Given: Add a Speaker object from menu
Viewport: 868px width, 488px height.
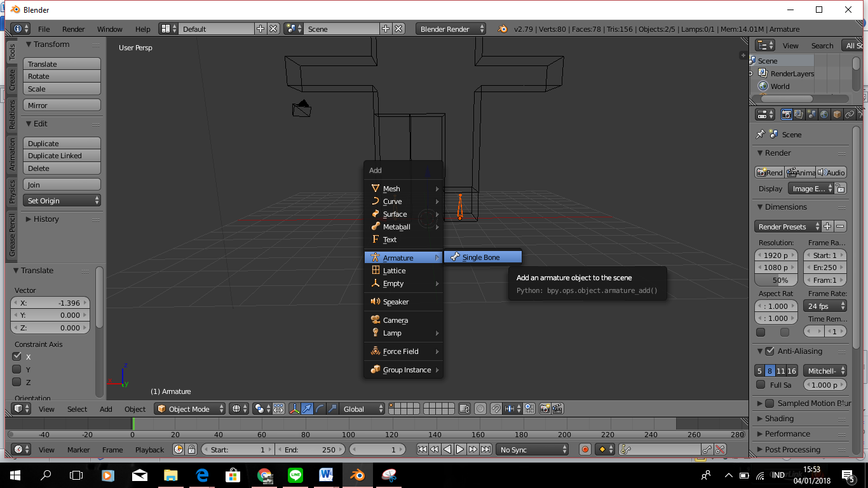Looking at the screenshot, I should tap(403, 302).
